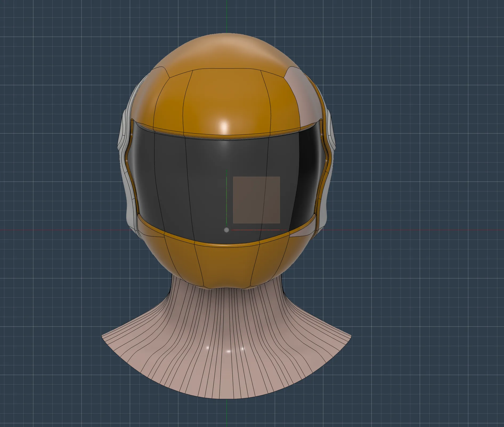Select the white origin point dot
The image size is (504, 427).
coord(227,230)
